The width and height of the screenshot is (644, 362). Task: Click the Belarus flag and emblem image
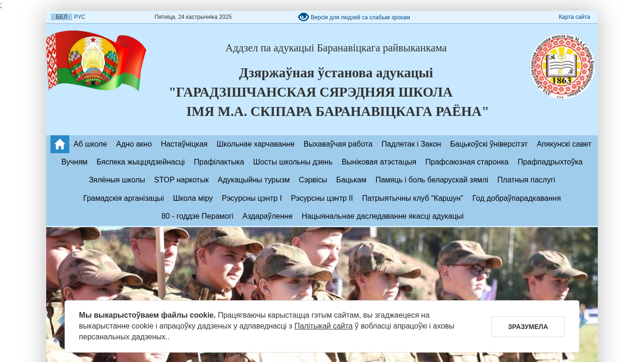click(x=96, y=61)
